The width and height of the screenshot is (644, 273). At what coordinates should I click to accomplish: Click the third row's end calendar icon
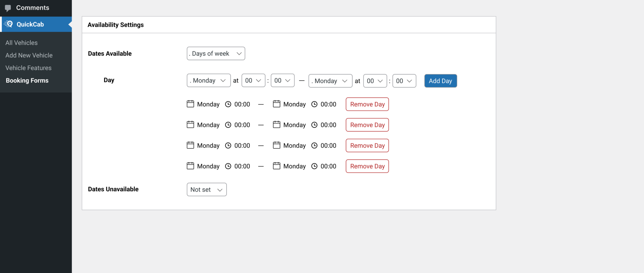(276, 145)
